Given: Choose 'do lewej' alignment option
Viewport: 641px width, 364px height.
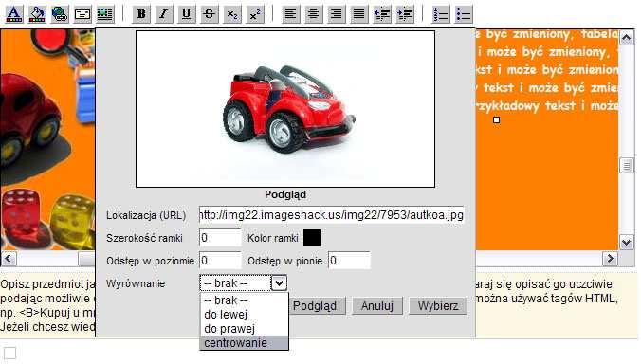Looking at the screenshot, I should click(x=244, y=315).
